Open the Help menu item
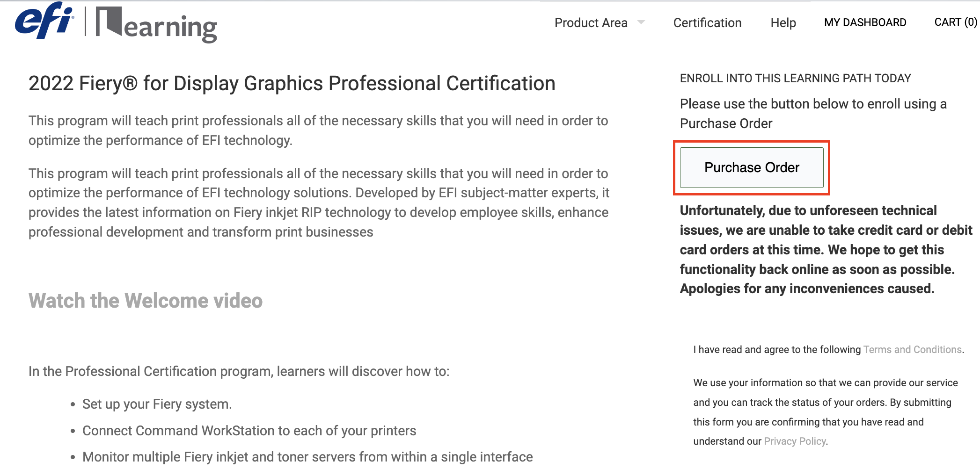The height and width of the screenshot is (476, 980). click(783, 23)
